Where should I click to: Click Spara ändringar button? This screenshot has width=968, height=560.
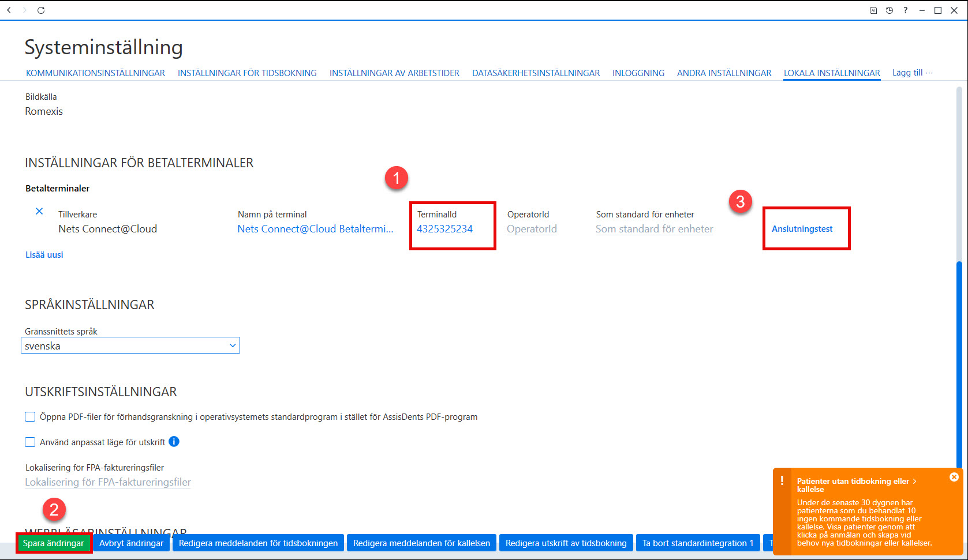[54, 543]
